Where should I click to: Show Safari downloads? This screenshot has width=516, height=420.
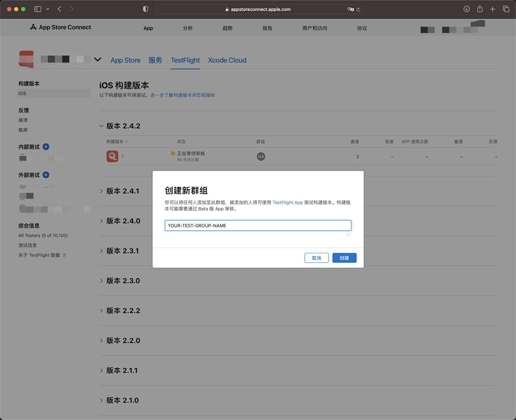(467, 9)
